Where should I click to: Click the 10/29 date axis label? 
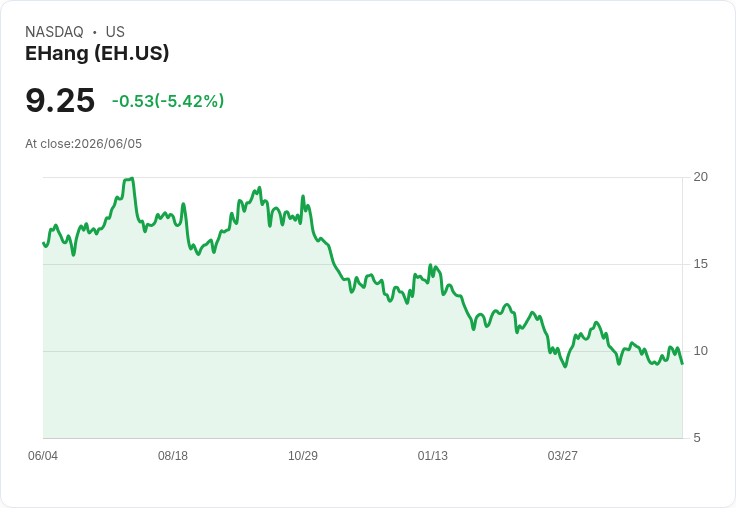click(x=303, y=455)
